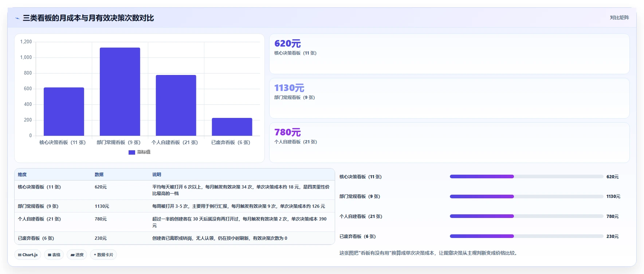Click the 个人自建看板 bar in the chart
The image size is (644, 274).
(176, 106)
